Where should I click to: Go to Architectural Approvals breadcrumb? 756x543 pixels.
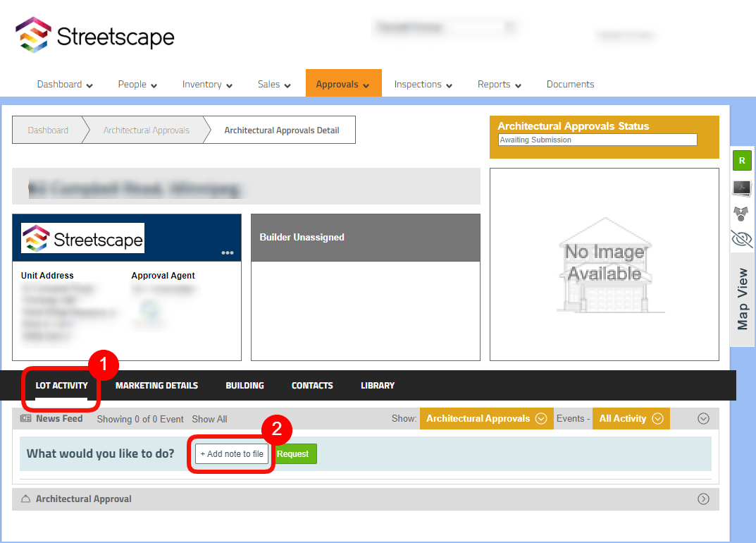tap(146, 130)
